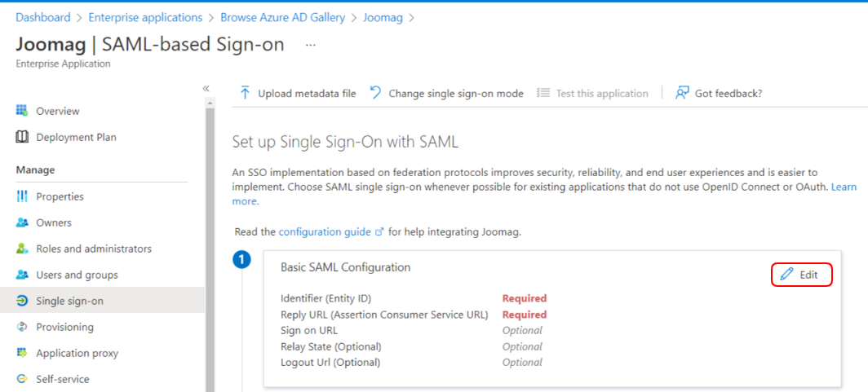Collapse the sidebar with double chevron
868x392 pixels.
pyautogui.click(x=206, y=88)
